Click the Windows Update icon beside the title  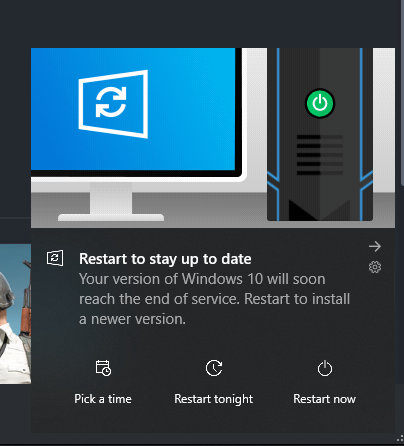55,258
